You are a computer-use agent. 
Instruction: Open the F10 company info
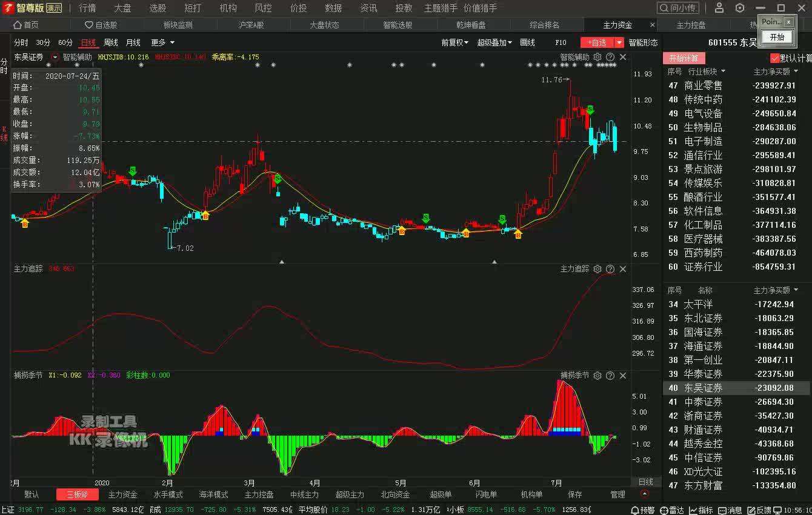[561, 42]
